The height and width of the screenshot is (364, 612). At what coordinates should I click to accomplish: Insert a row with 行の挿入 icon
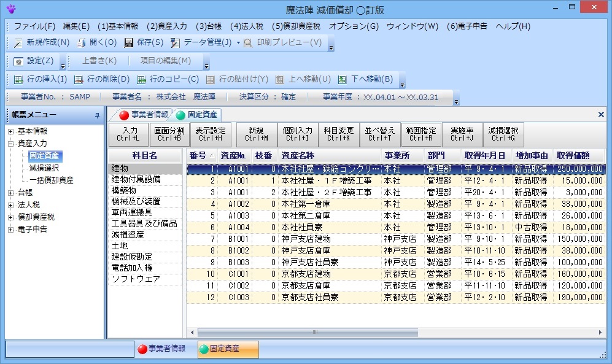click(x=18, y=80)
